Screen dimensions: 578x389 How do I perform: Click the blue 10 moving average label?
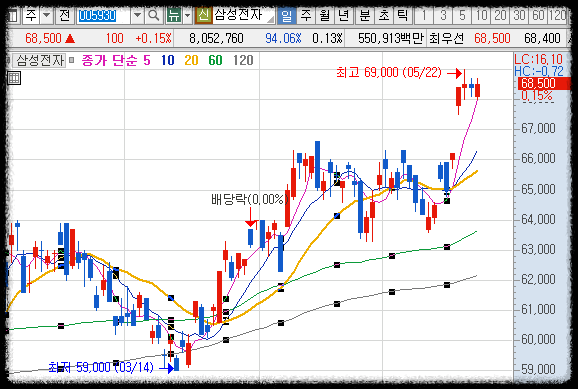coord(167,60)
